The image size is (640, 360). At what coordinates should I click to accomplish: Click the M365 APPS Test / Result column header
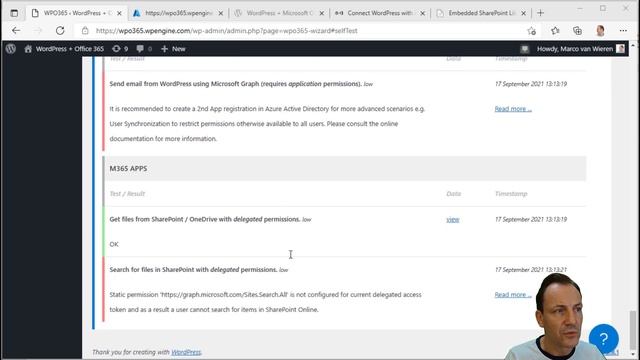tap(127, 193)
